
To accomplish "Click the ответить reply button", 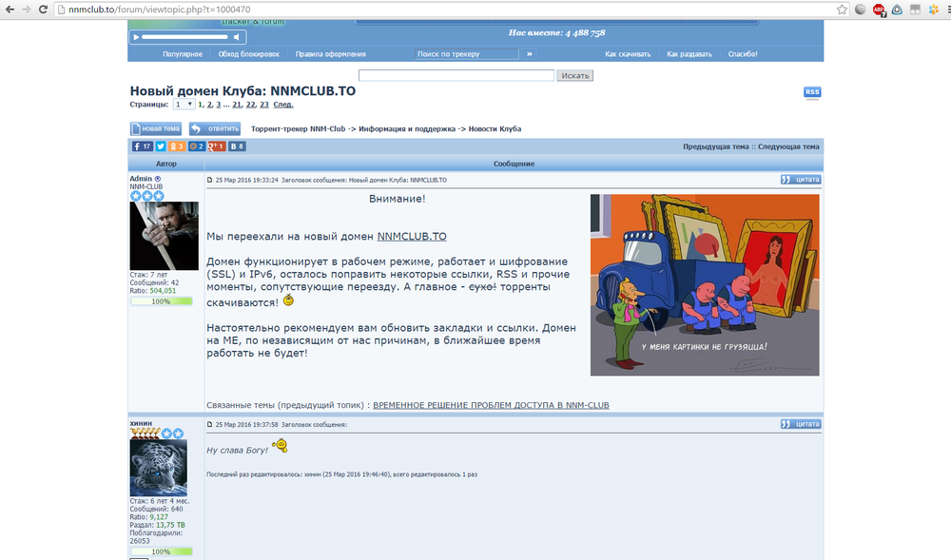I will 215,128.
